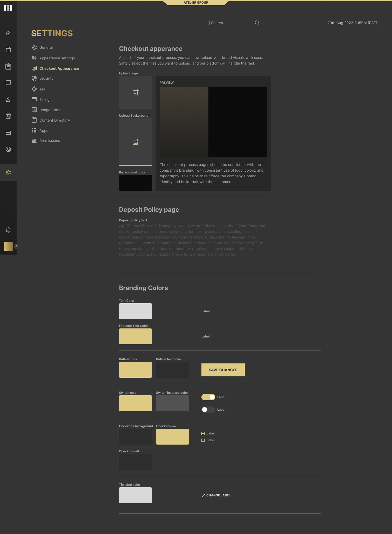
Task: Open the palette icon in the sidebar
Action: click(x=8, y=149)
